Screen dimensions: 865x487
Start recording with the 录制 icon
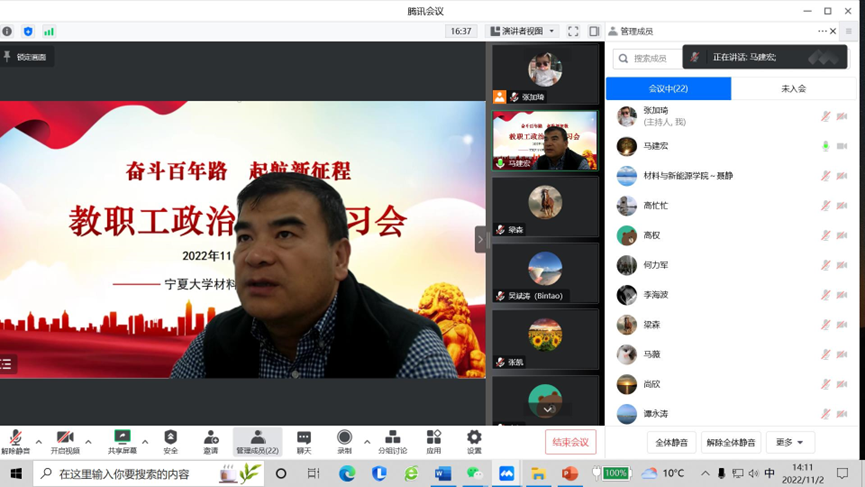coord(344,441)
